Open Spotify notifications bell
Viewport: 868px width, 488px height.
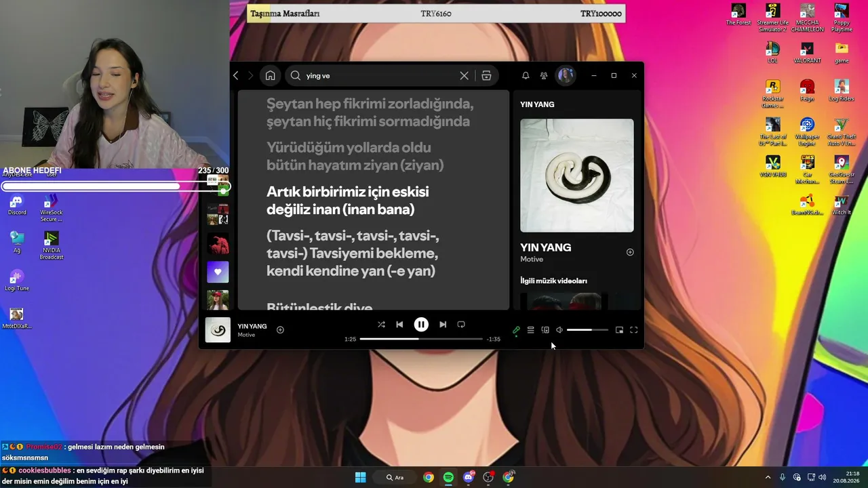[x=526, y=76]
